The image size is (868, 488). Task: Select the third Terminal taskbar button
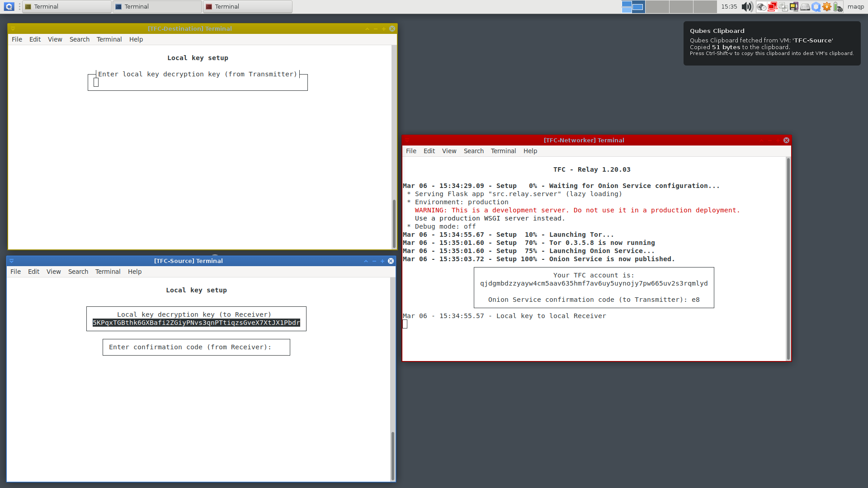[248, 7]
